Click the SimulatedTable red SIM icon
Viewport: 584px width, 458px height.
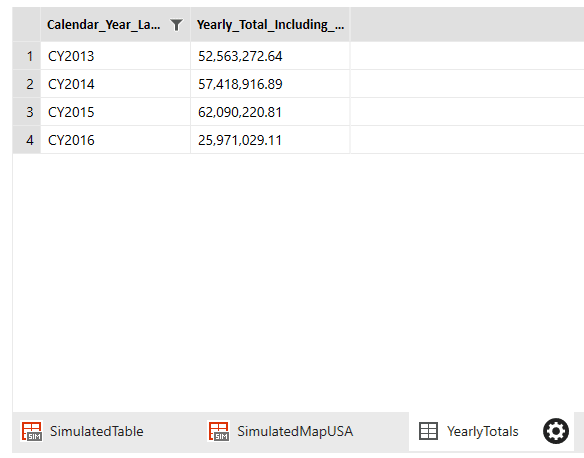point(32,431)
